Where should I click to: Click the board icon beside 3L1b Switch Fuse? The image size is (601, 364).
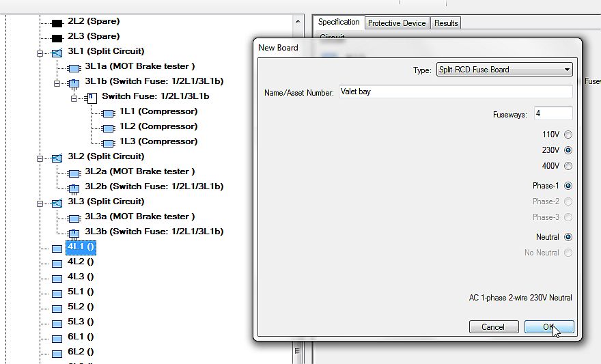pyautogui.click(x=74, y=83)
